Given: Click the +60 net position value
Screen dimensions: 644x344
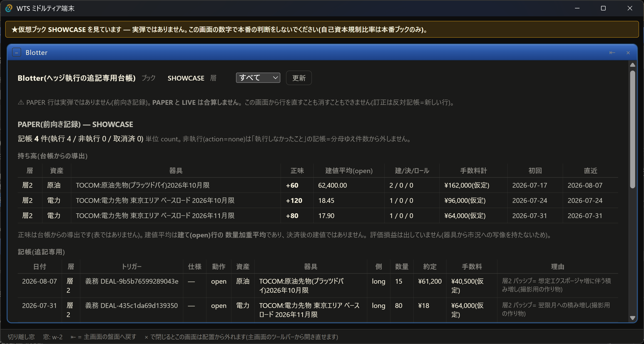Looking at the screenshot, I should tap(292, 185).
